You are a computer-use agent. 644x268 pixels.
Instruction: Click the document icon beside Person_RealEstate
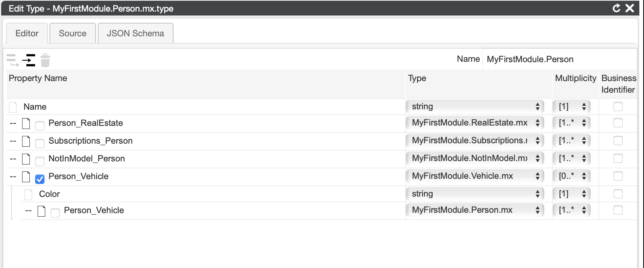click(x=26, y=123)
